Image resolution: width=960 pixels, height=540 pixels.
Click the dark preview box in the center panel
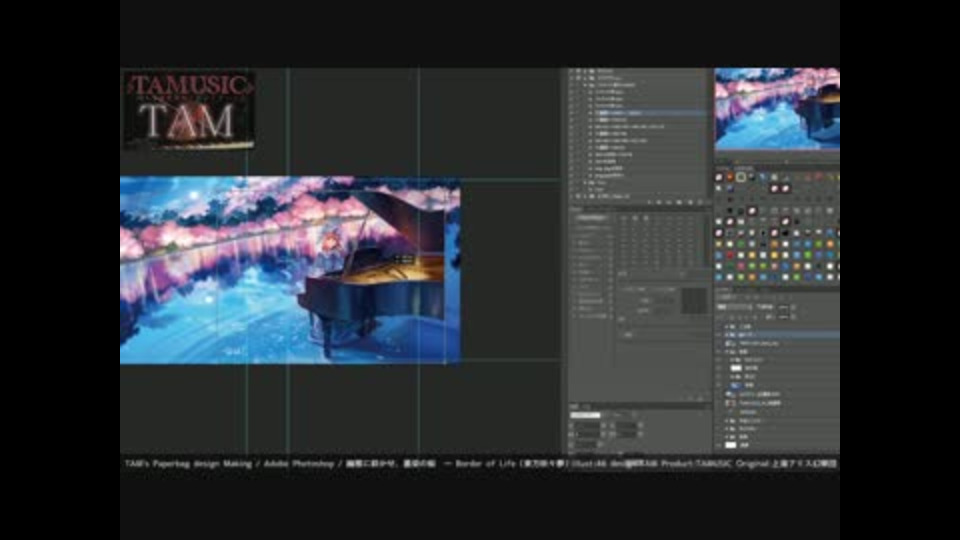pyautogui.click(x=694, y=300)
